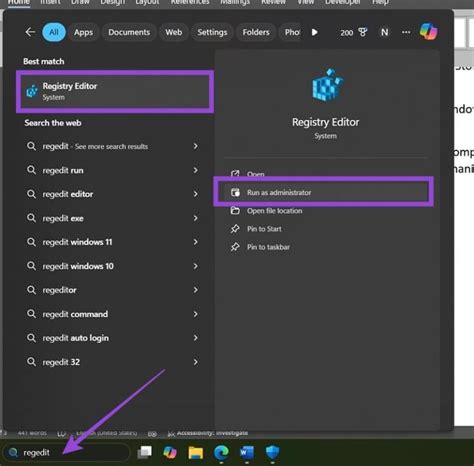The height and width of the screenshot is (466, 474).
Task: Open the three-dot more options menu
Action: 406,32
